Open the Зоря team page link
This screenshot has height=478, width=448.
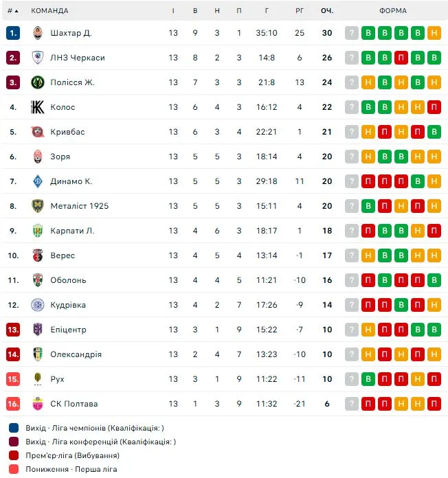click(60, 157)
